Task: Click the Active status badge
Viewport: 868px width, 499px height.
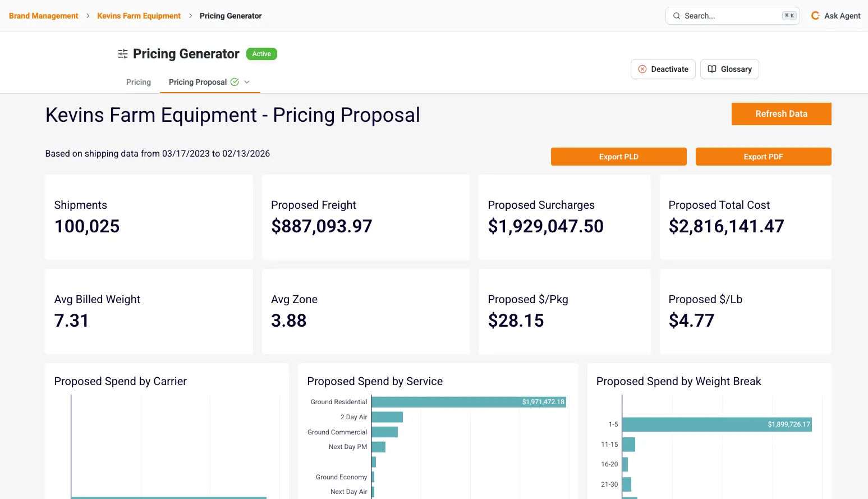Action: click(261, 54)
